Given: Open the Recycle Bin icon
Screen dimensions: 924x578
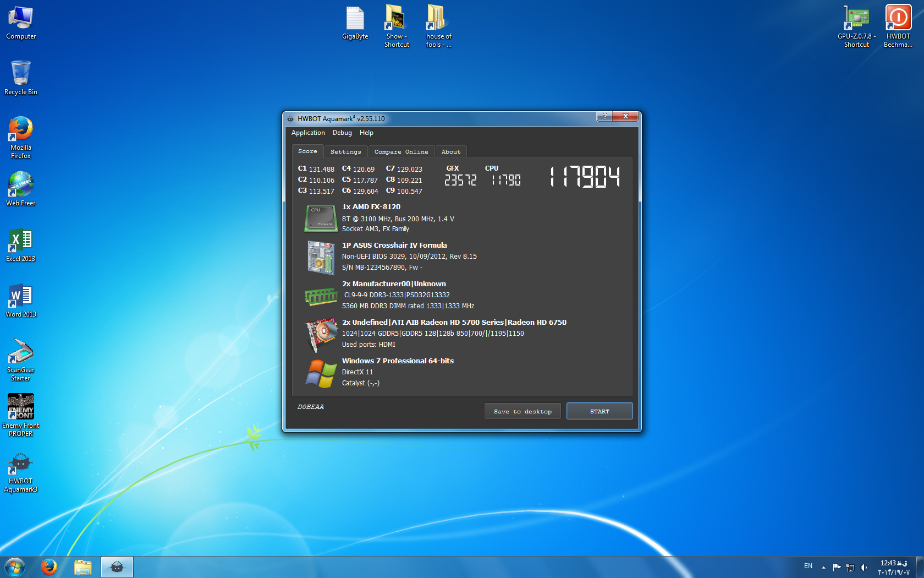Looking at the screenshot, I should click(x=21, y=78).
